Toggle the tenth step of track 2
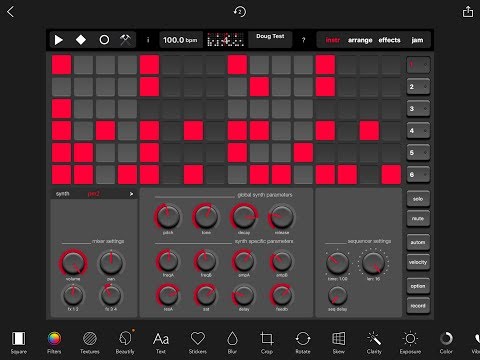This screenshot has height=360, width=480. pyautogui.click(x=259, y=87)
